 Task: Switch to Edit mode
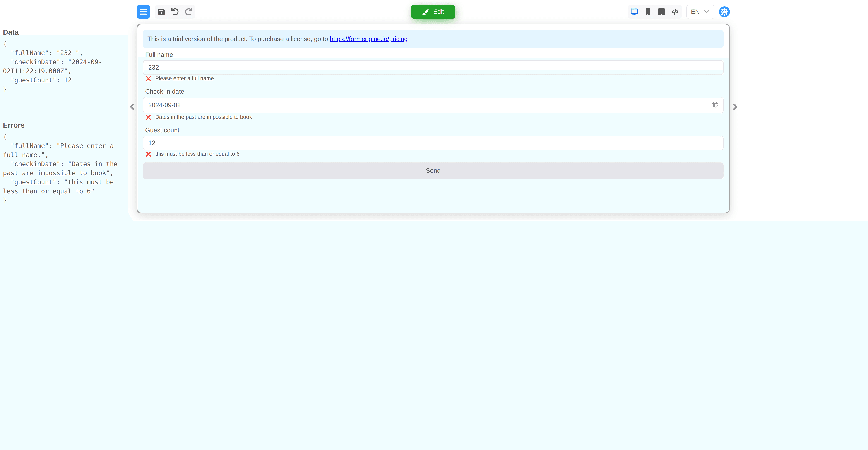(x=433, y=12)
